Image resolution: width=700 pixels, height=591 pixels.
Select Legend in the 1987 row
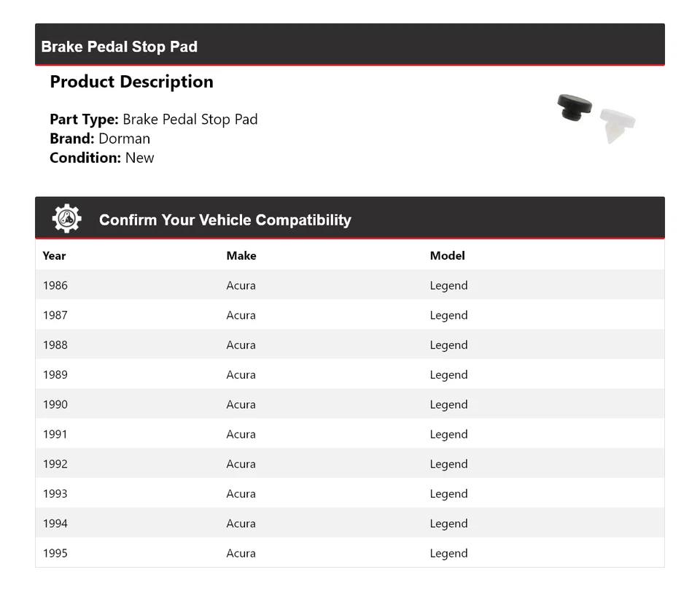(448, 315)
